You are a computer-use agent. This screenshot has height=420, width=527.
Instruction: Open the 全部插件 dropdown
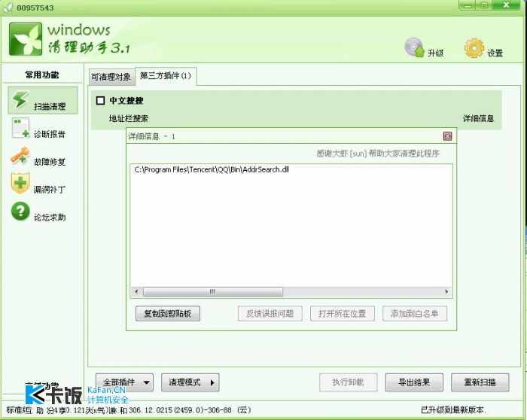click(x=125, y=382)
